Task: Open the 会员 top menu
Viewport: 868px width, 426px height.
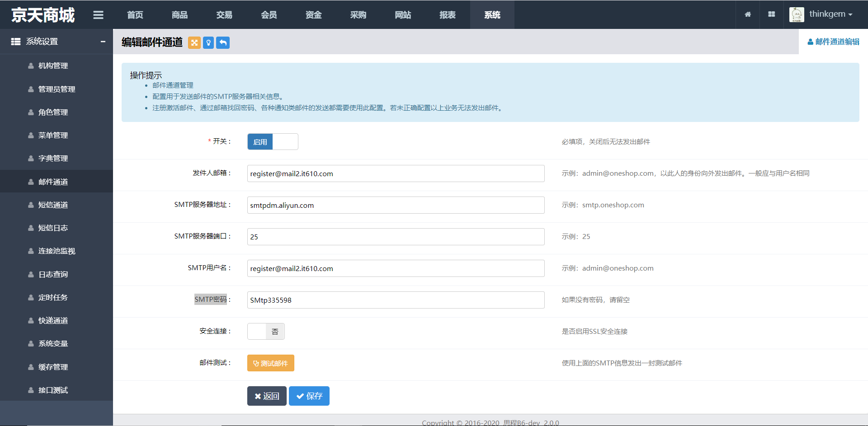Action: pyautogui.click(x=269, y=15)
